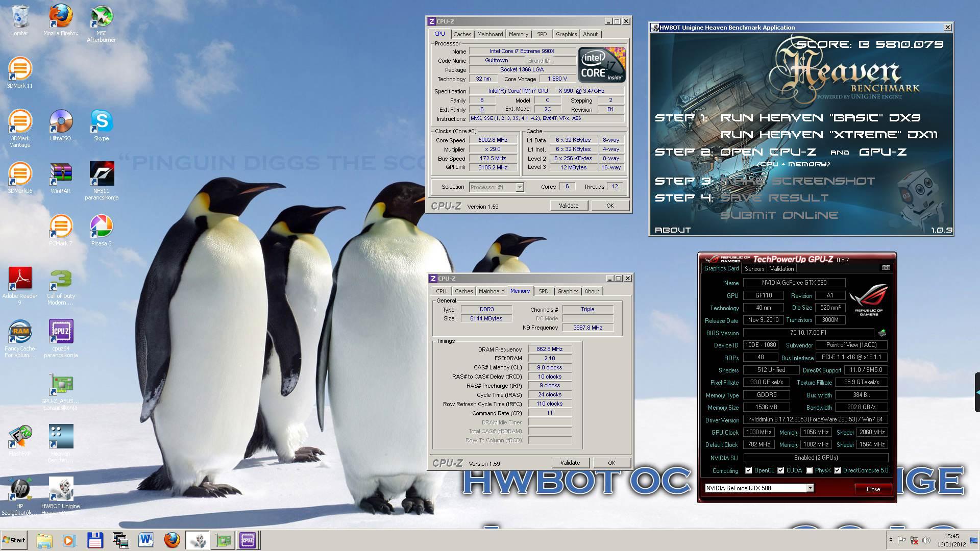Open Heaven Benchmark desktop shortcut
980x551 pixels.
[61, 444]
